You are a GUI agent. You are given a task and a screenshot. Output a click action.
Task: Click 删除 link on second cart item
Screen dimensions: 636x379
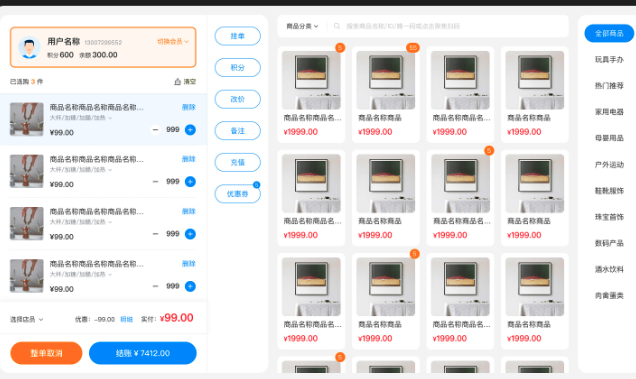pyautogui.click(x=189, y=159)
